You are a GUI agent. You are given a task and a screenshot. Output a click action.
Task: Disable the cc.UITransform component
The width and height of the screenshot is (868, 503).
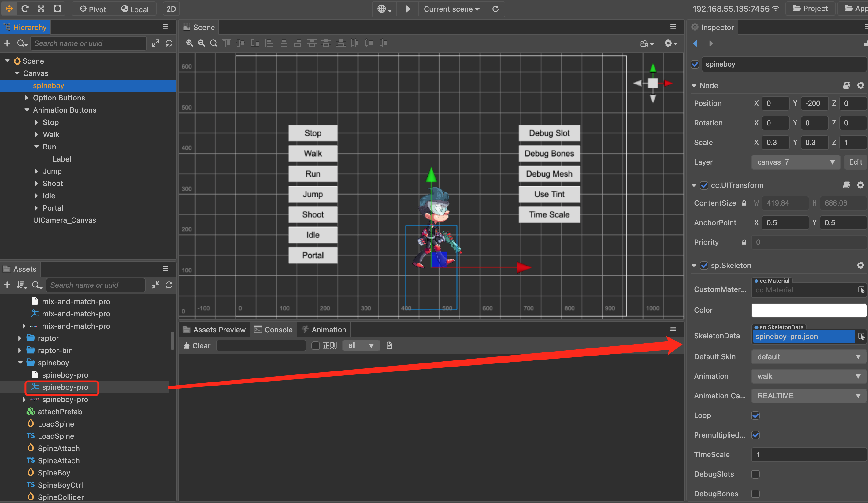704,185
